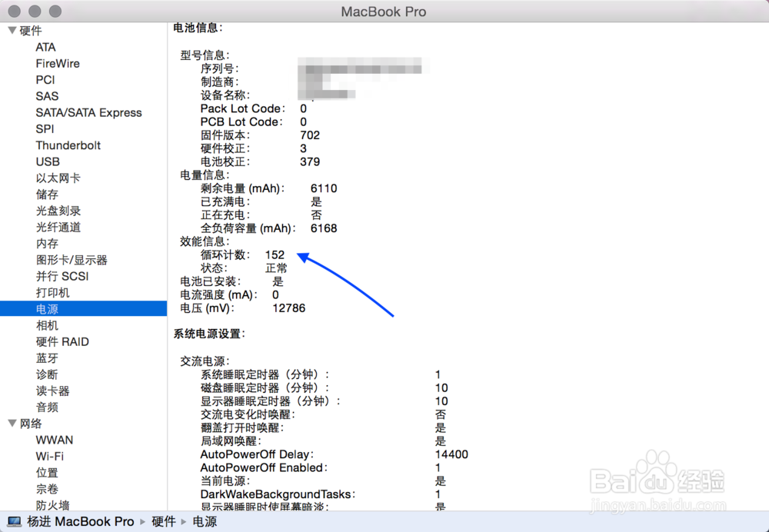Click the PCB Lot Code label
Viewport: 769px width, 532px height.
[x=241, y=121]
